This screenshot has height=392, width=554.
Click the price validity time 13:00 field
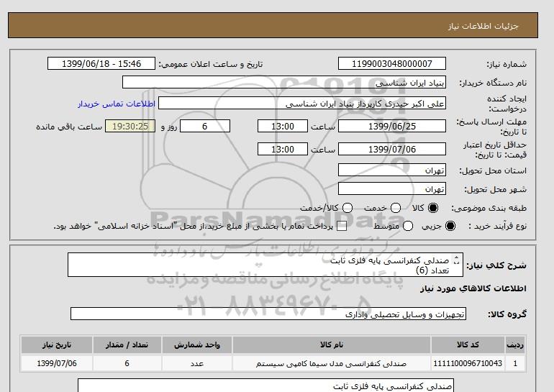point(283,149)
